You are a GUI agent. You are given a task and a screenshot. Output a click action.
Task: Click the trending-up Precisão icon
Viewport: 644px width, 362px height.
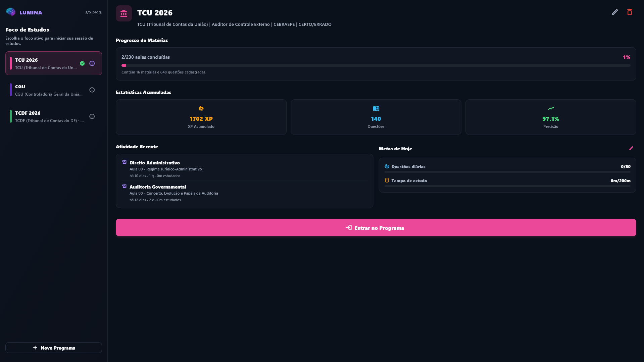click(x=551, y=108)
